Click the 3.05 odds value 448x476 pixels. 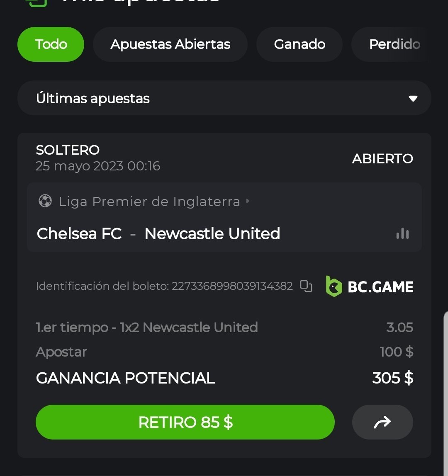click(399, 328)
